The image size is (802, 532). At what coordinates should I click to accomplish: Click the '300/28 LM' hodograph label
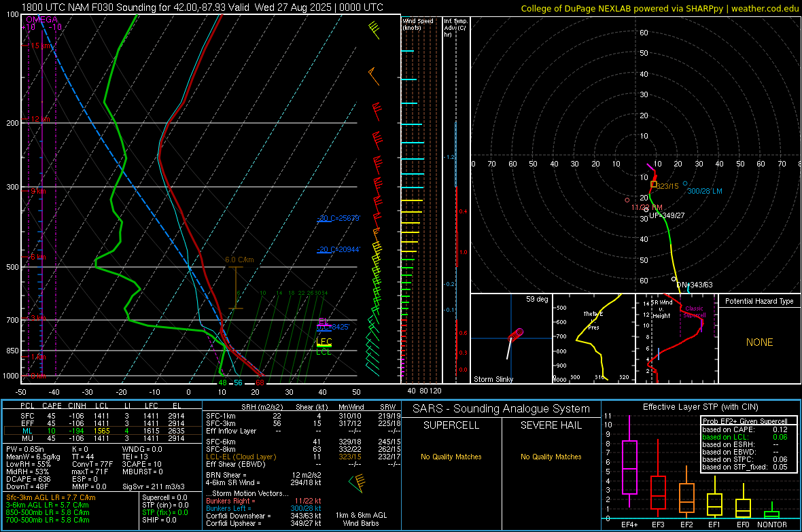[705, 192]
